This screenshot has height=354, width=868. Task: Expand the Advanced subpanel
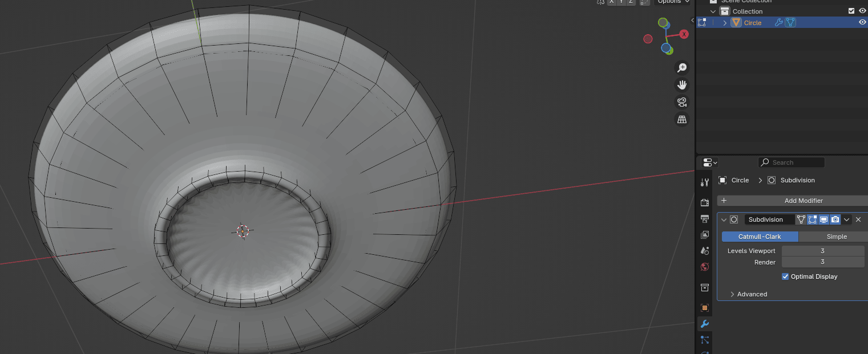(732, 294)
